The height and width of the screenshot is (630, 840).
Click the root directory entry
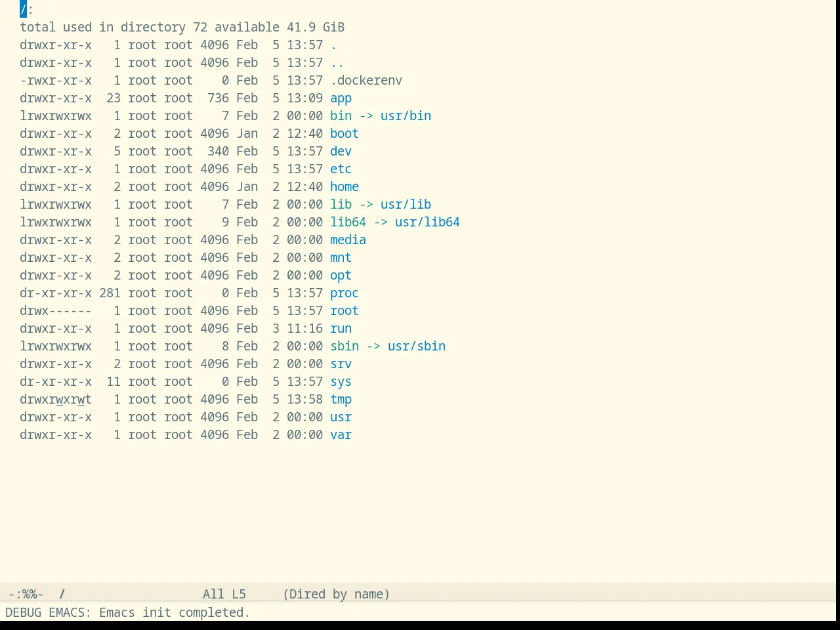pyautogui.click(x=344, y=311)
